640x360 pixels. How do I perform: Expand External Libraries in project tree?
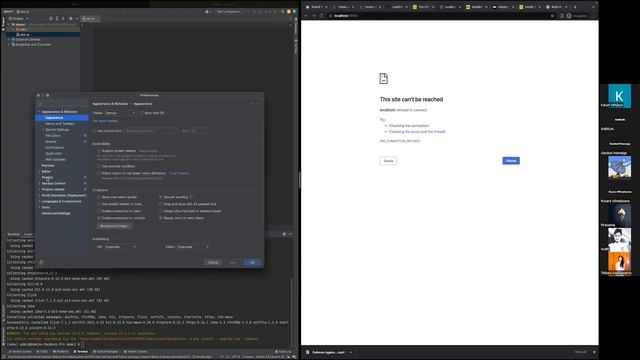(9, 40)
